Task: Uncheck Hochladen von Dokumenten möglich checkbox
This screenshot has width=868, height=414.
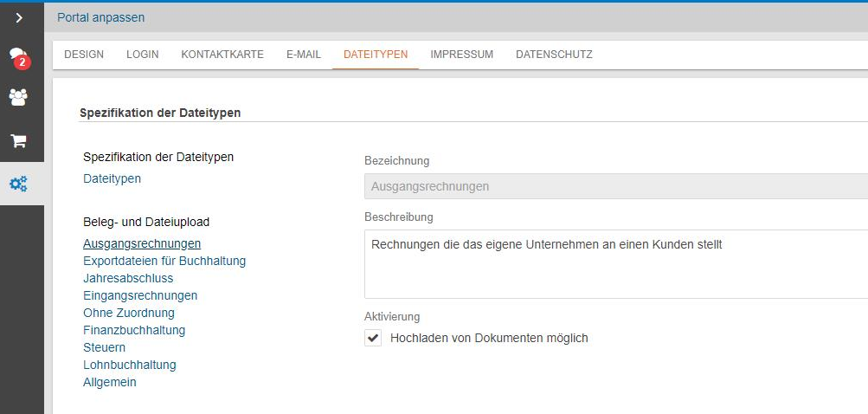Action: [373, 338]
